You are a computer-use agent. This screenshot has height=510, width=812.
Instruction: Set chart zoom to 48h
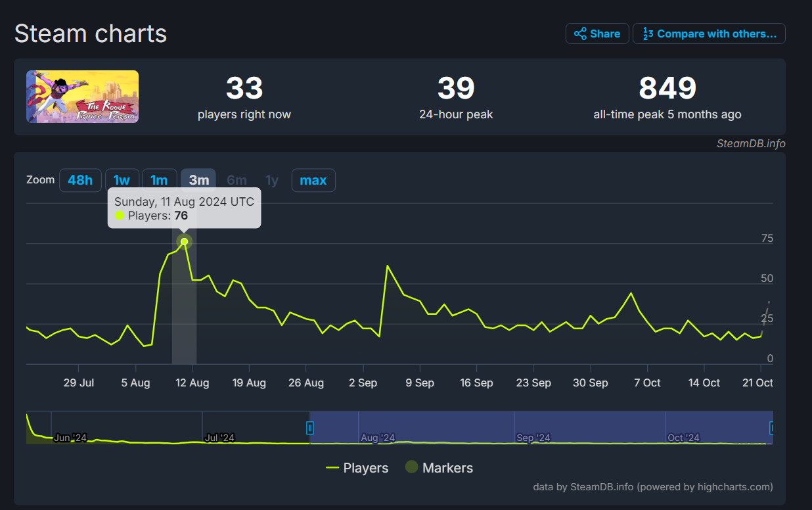tap(80, 180)
